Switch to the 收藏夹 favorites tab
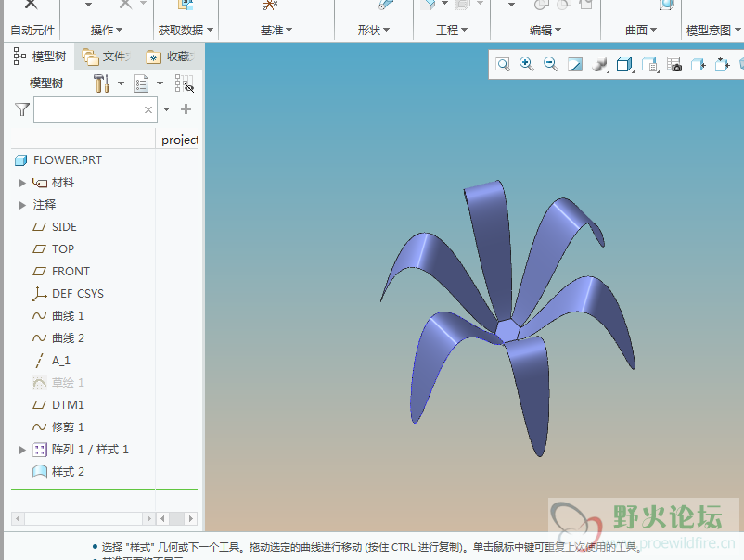The width and height of the screenshot is (744, 560). (171, 57)
